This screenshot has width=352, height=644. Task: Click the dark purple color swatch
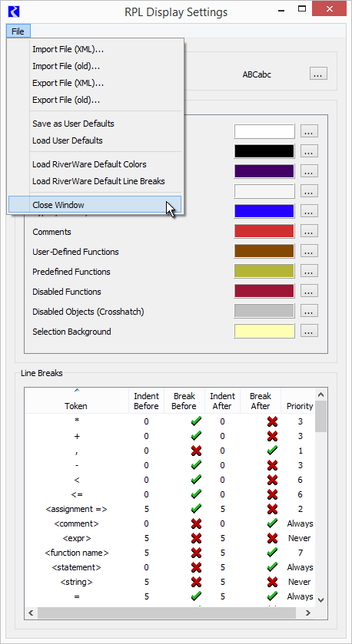pos(264,171)
